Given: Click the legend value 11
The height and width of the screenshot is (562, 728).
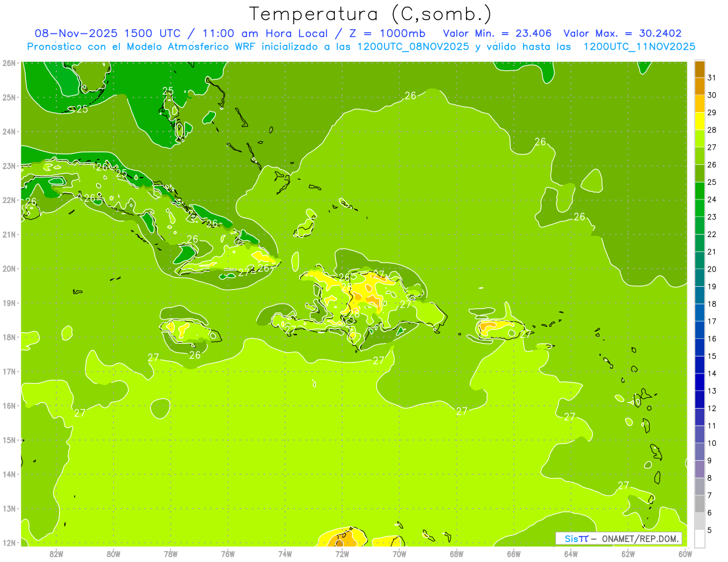Looking at the screenshot, I should point(712,426).
